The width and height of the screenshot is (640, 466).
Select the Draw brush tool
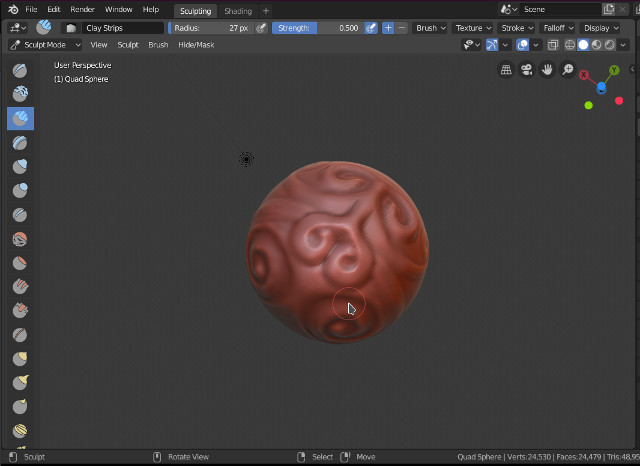pyautogui.click(x=20, y=71)
